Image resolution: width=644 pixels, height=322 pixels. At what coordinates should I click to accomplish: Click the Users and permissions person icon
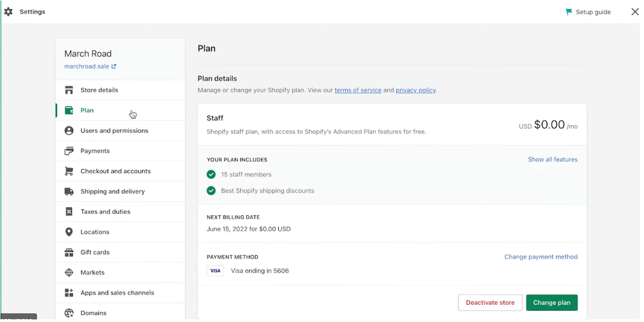tap(69, 131)
